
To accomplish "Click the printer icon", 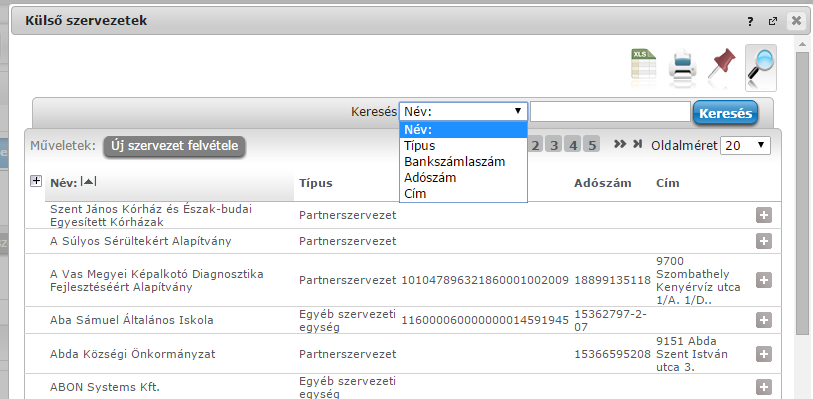I will pos(682,66).
